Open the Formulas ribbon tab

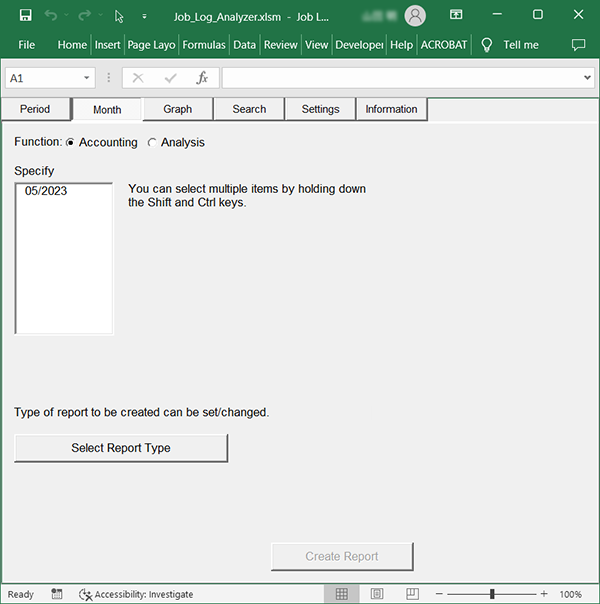pyautogui.click(x=204, y=45)
